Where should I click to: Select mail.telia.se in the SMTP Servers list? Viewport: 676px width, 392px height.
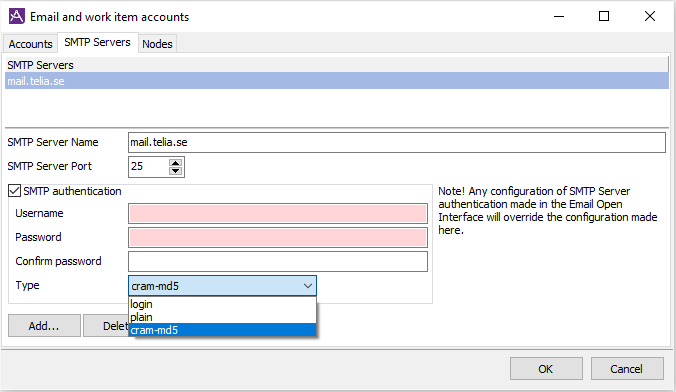pos(337,81)
